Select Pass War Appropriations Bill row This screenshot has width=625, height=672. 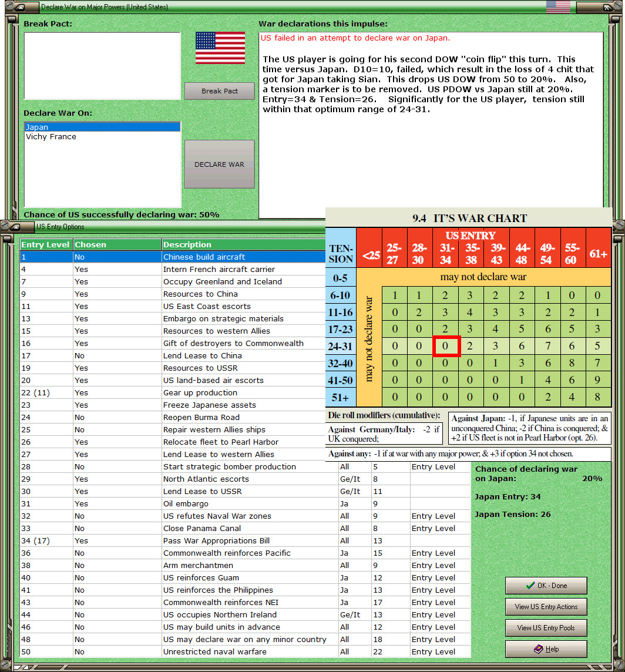(x=245, y=541)
